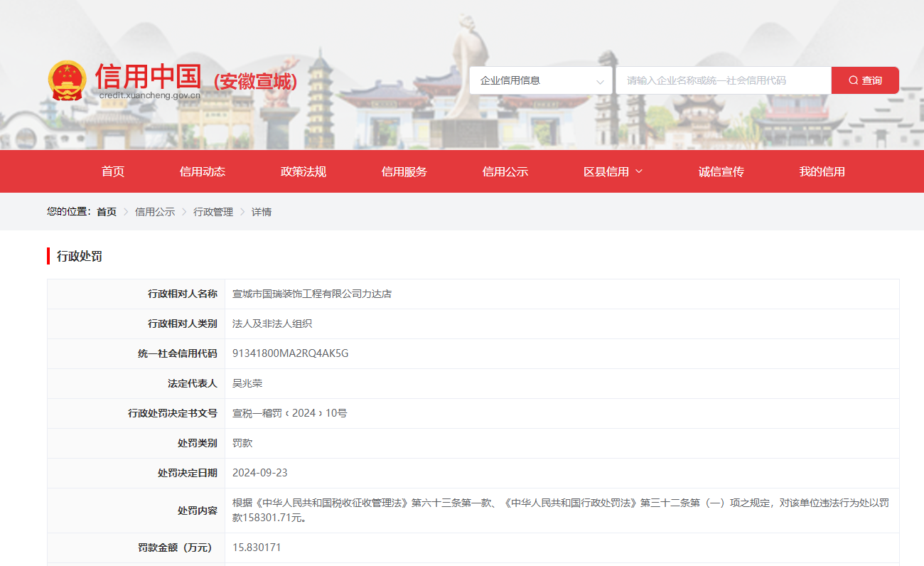This screenshot has width=924, height=566.
Task: Open 我的信用 from the navigation bar
Action: [x=821, y=171]
